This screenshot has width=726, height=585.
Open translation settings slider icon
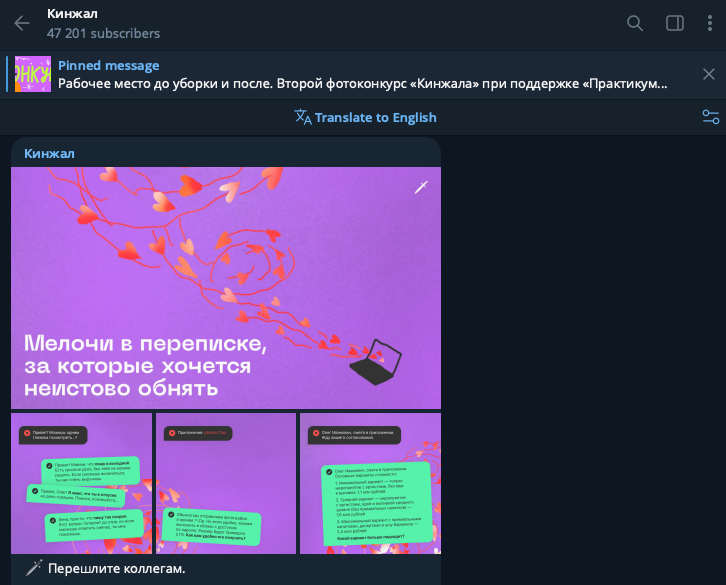tap(710, 117)
